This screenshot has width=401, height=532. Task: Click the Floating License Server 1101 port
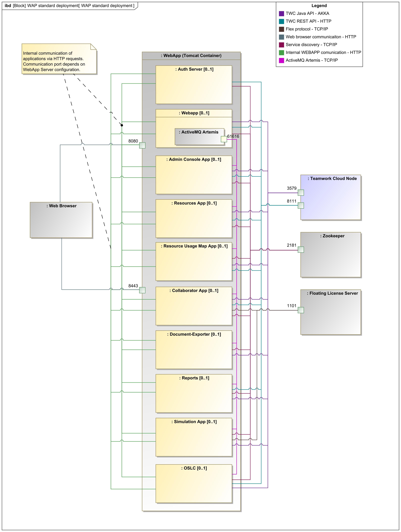click(301, 310)
